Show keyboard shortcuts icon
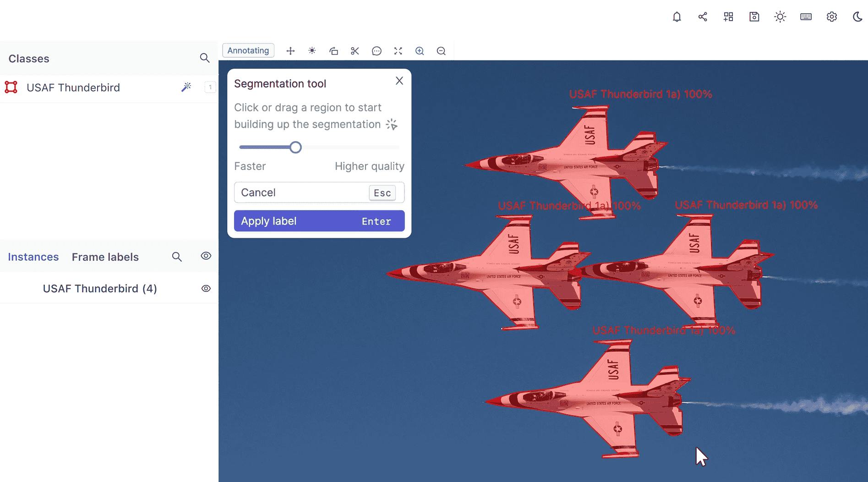868x482 pixels. click(x=806, y=17)
